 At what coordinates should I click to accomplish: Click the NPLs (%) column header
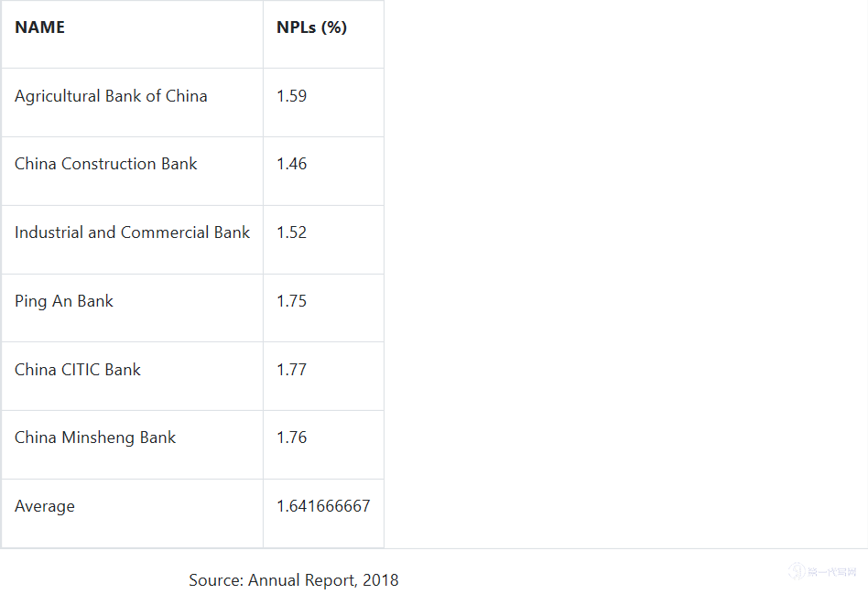point(311,27)
